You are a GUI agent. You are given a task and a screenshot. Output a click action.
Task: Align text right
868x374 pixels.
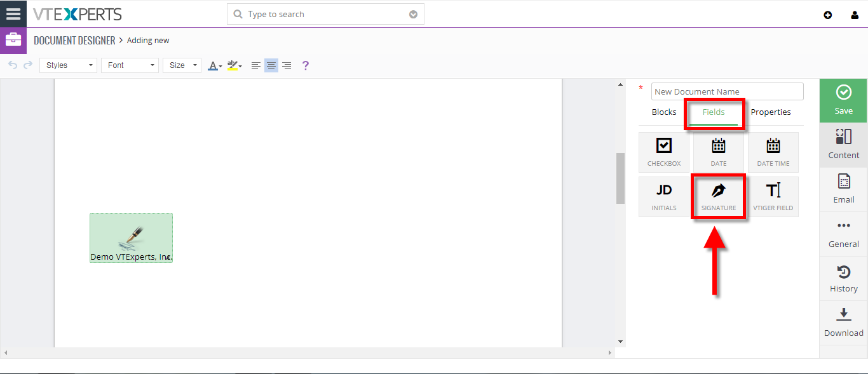tap(287, 65)
